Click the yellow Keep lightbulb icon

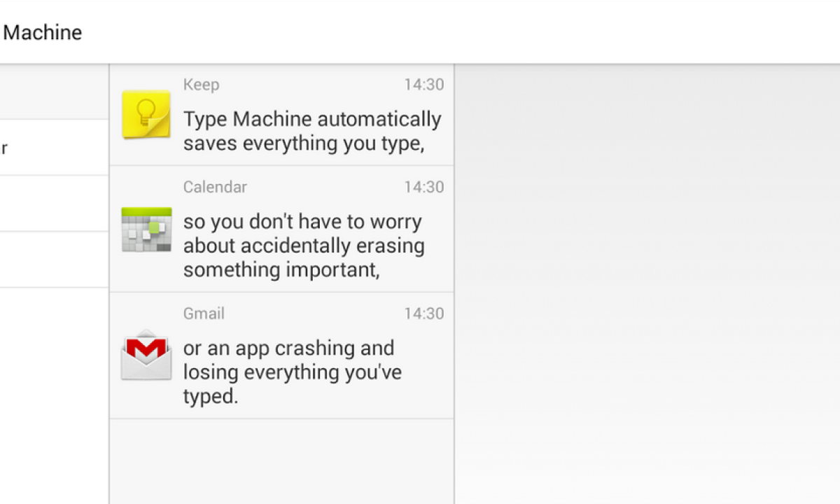pyautogui.click(x=146, y=113)
